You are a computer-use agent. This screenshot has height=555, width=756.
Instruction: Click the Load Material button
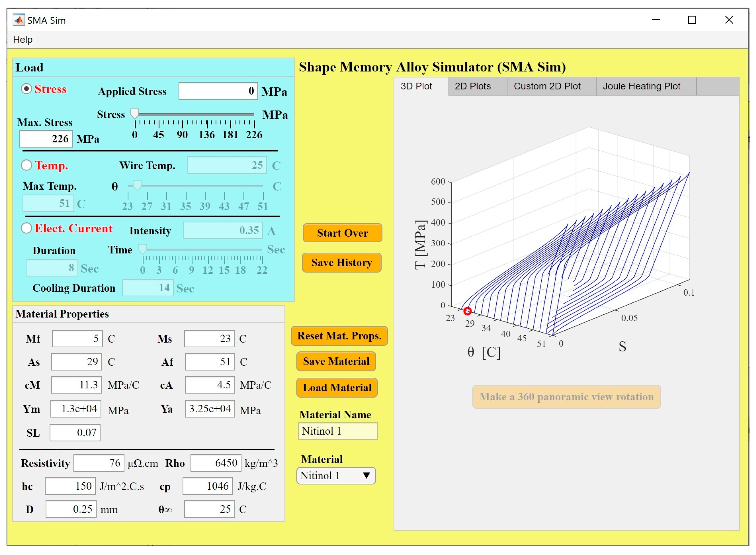click(337, 387)
